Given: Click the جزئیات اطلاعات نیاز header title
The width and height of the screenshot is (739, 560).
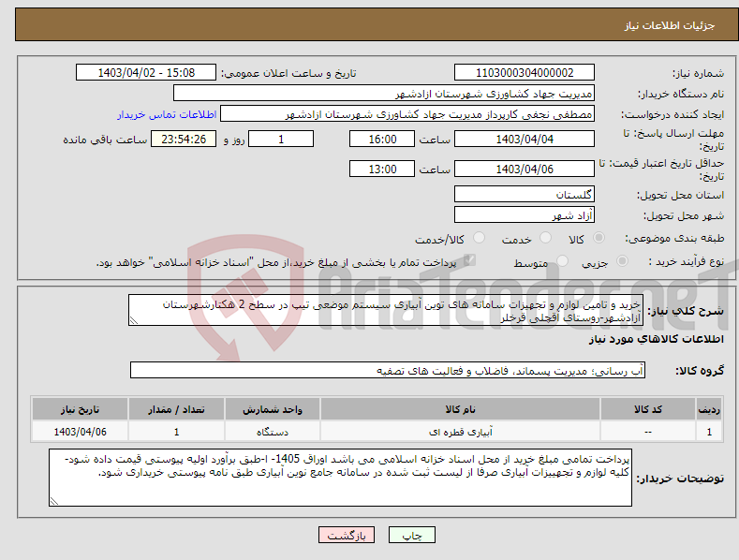Looking at the screenshot, I should [670, 25].
